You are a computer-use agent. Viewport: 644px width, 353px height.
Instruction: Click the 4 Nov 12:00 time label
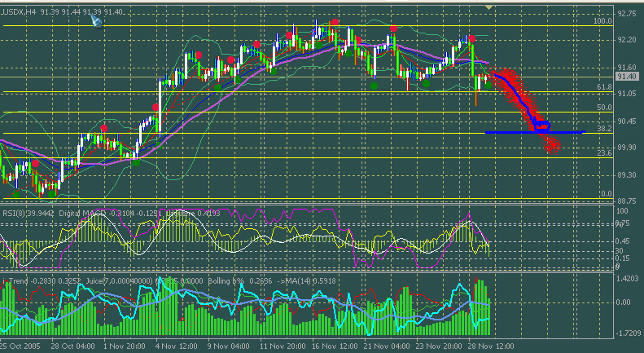coord(176,346)
